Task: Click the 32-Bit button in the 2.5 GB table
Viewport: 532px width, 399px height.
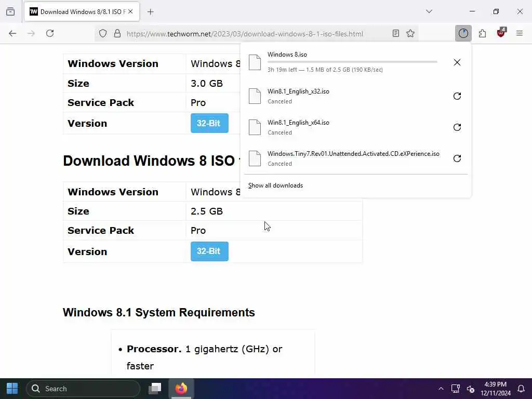Action: pyautogui.click(x=209, y=251)
